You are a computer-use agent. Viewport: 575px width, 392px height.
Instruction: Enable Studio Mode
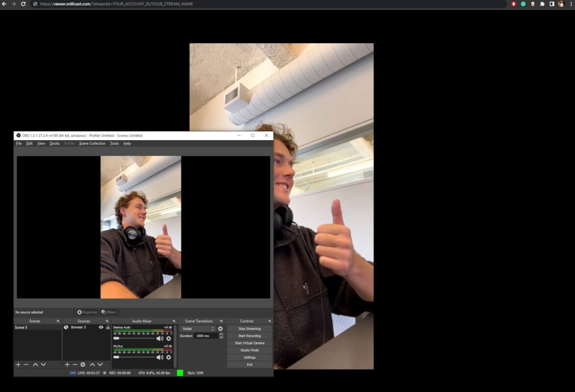(x=249, y=350)
